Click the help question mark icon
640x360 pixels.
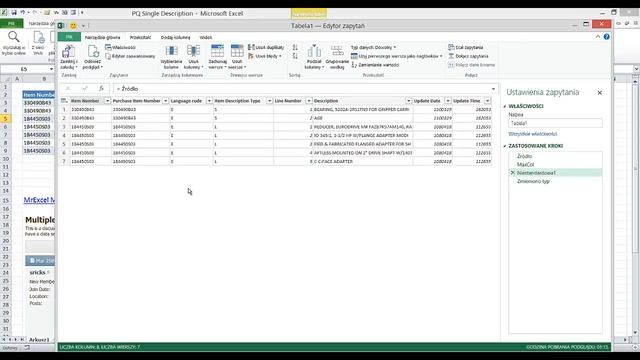click(607, 37)
